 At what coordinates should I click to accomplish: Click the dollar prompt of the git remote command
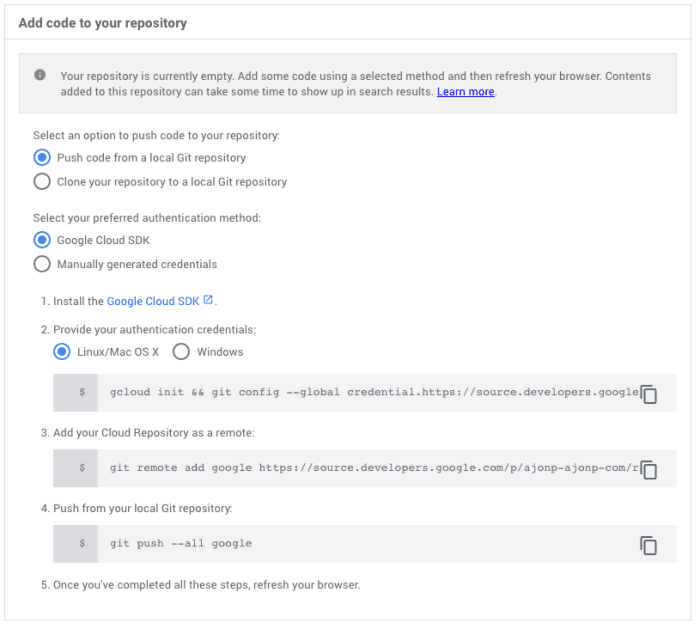tap(82, 468)
